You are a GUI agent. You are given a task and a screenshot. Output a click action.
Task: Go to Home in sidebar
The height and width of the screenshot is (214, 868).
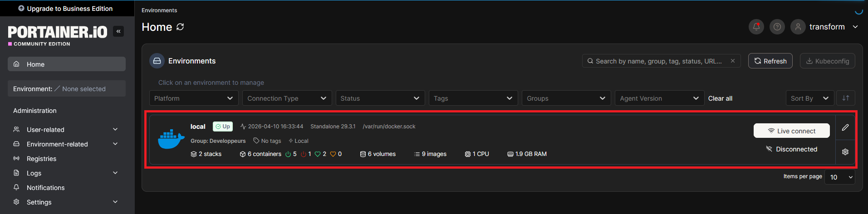[x=67, y=64]
